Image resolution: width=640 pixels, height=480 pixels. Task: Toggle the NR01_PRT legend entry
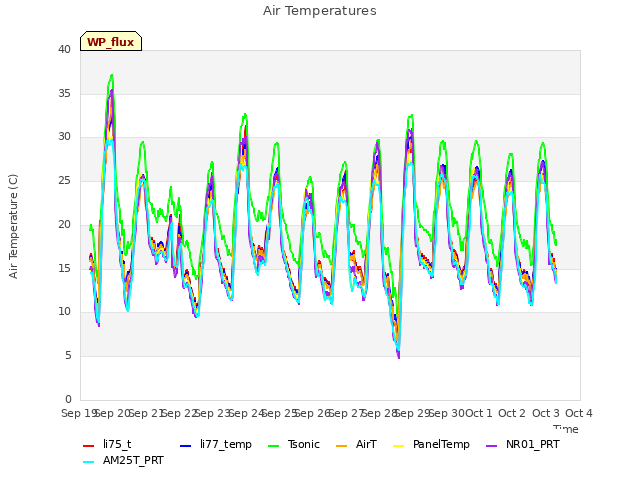click(x=522, y=444)
